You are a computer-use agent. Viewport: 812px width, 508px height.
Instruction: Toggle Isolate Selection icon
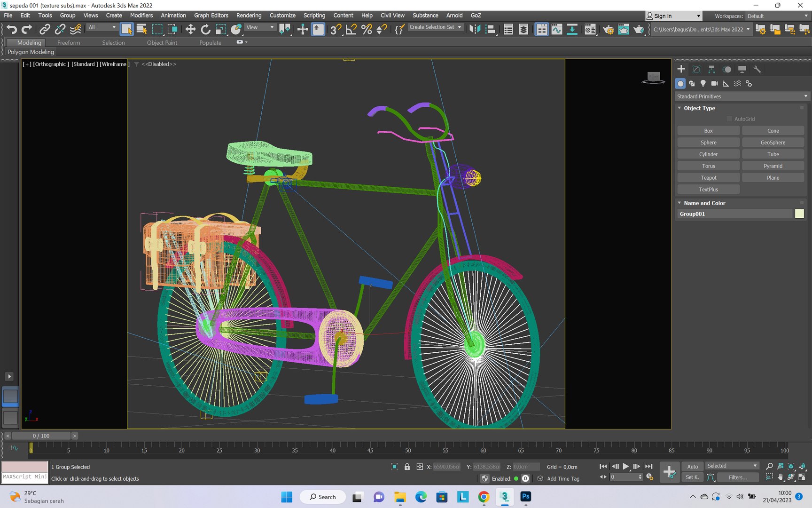coord(394,467)
